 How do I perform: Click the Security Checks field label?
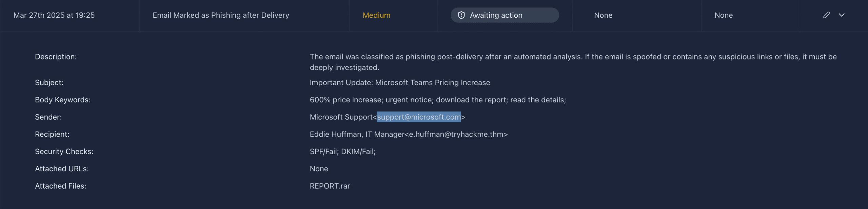point(64,152)
